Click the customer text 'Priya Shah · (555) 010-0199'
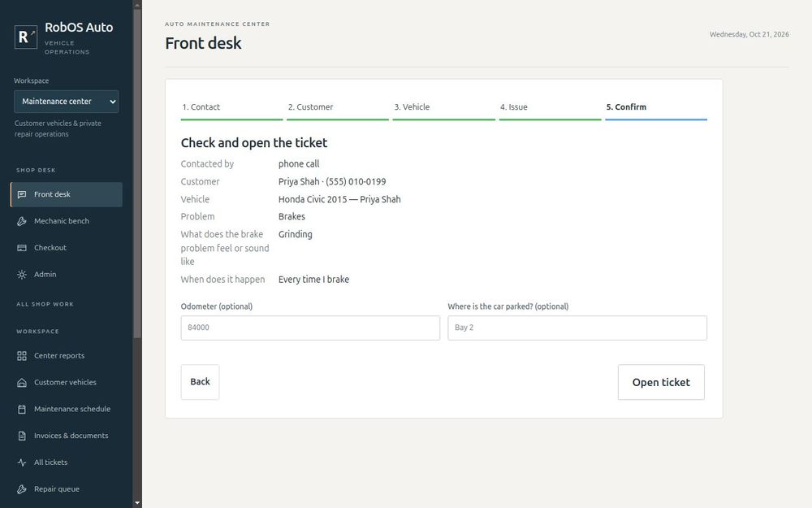Viewport: 812px width, 508px height. pos(332,182)
